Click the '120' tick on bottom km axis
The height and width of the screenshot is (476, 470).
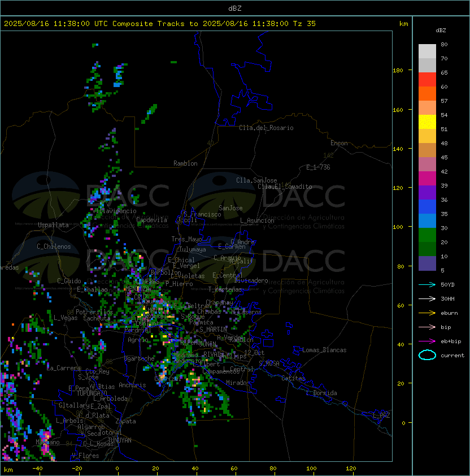[351, 469]
